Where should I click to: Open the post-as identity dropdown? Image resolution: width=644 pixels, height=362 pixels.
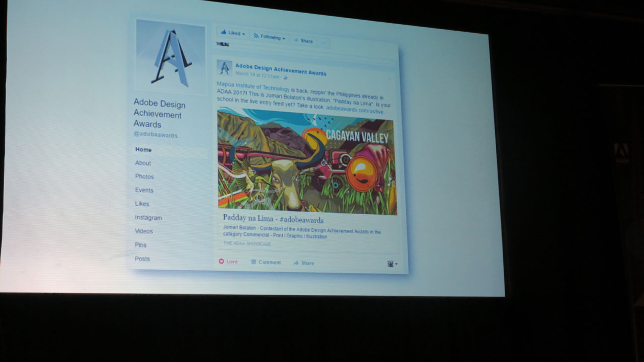[392, 264]
